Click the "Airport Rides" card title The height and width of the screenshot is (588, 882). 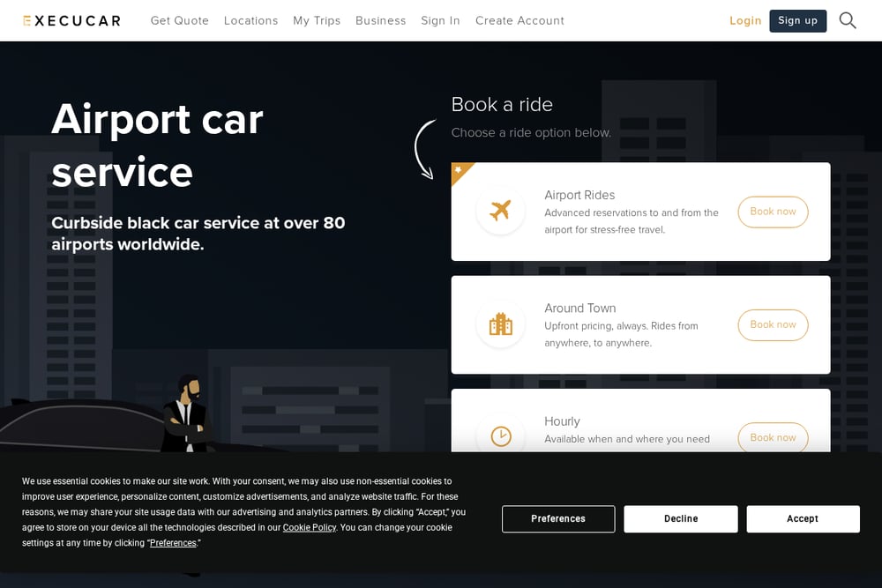tap(579, 195)
